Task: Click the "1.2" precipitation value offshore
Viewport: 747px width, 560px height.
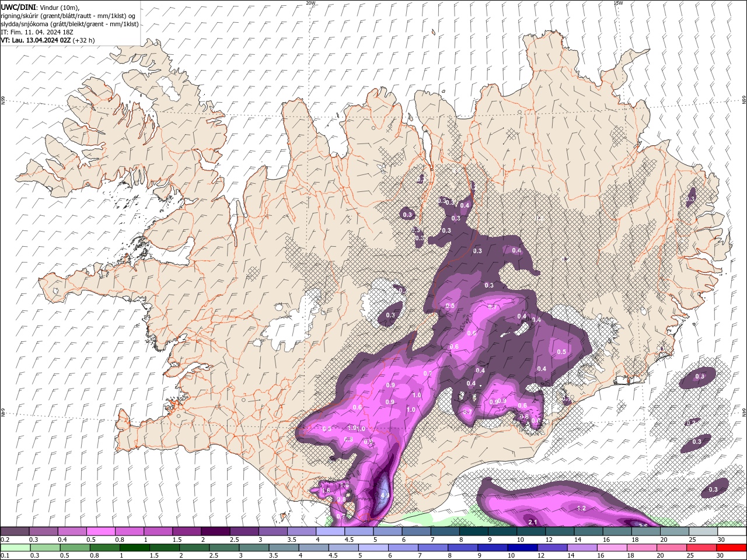Action: (581, 508)
